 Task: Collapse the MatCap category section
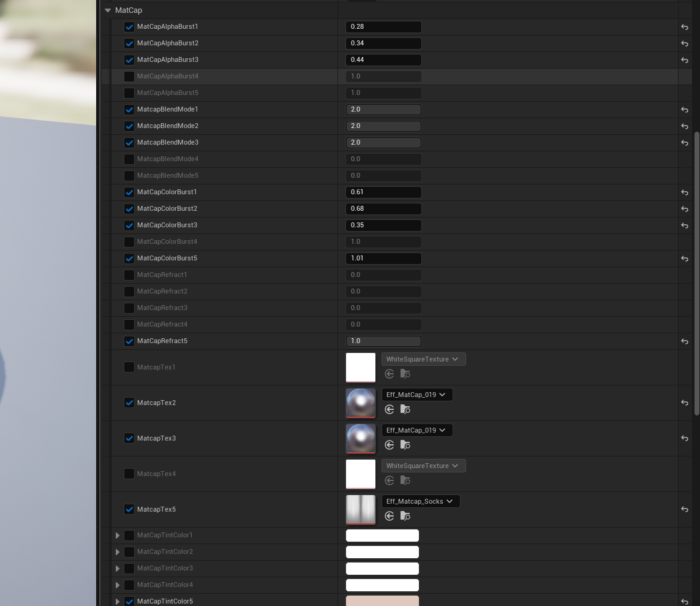pos(108,10)
